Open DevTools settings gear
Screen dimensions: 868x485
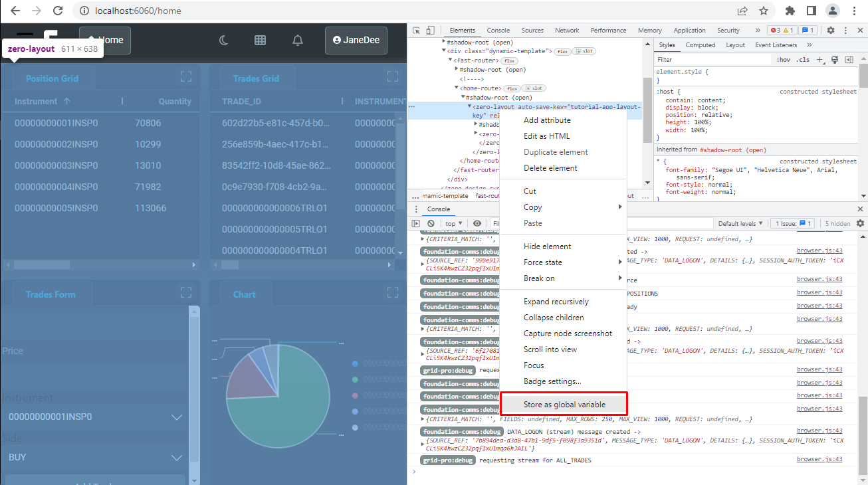pyautogui.click(x=831, y=31)
